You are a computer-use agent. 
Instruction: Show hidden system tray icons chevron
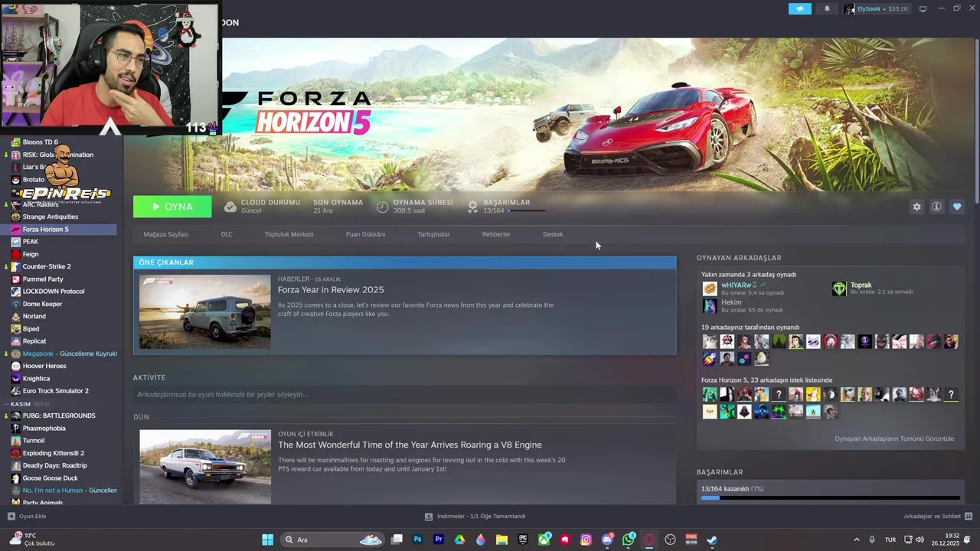click(x=856, y=540)
